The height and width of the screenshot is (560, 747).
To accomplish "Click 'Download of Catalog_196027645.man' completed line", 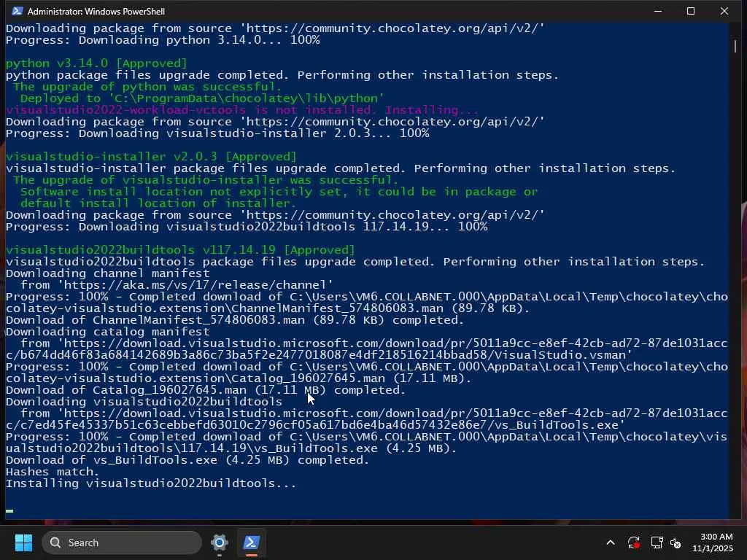I will tap(206, 390).
